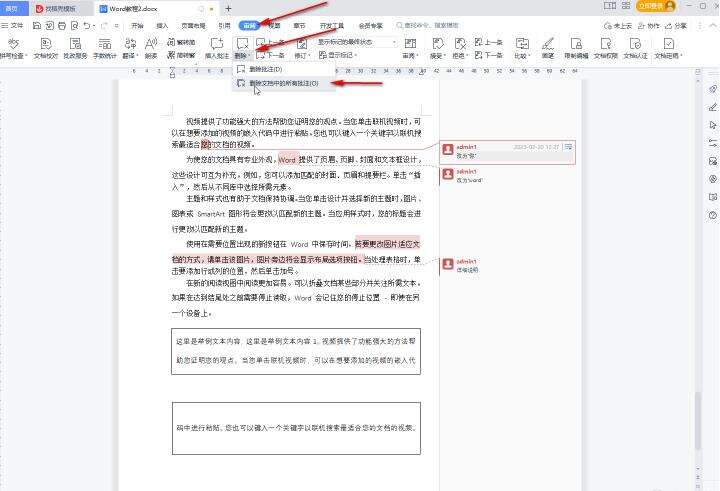This screenshot has height=491, width=720.
Task: Toggle 修订 track changes
Action: (x=302, y=48)
